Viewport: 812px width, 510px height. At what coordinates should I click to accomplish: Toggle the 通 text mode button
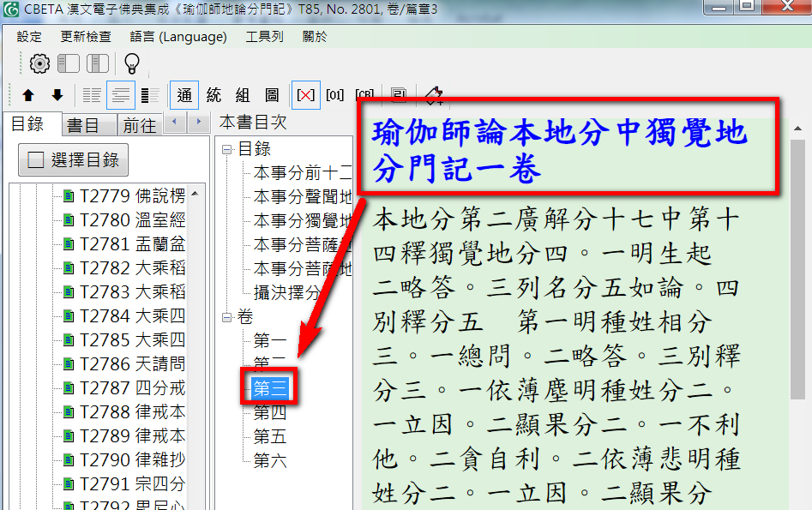pyautogui.click(x=184, y=95)
